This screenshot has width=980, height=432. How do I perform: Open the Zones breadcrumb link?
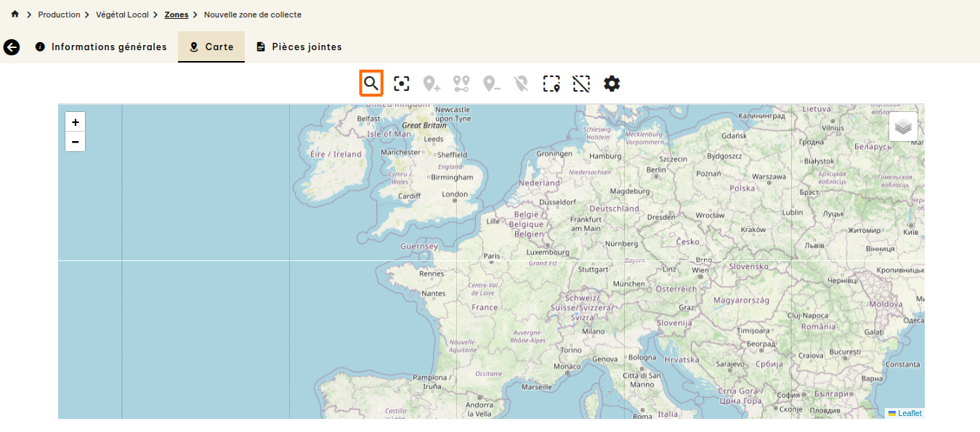click(x=177, y=15)
